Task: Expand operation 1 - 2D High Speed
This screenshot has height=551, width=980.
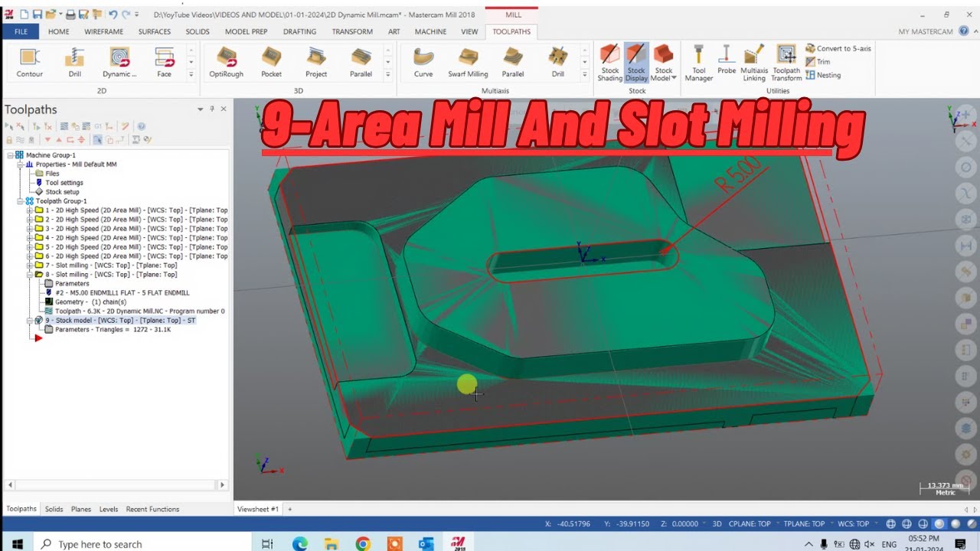Action: (30, 210)
